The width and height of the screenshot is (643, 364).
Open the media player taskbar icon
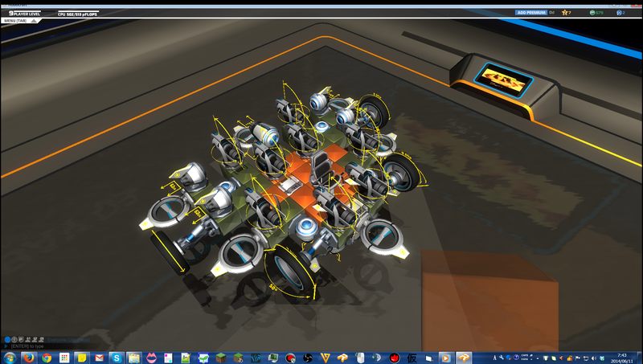(x=446, y=358)
